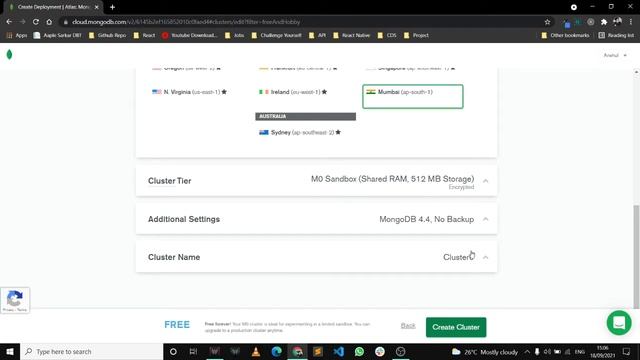The height and width of the screenshot is (360, 640).
Task: Select the Ireland (eu-west-1) region
Action: [x=293, y=92]
